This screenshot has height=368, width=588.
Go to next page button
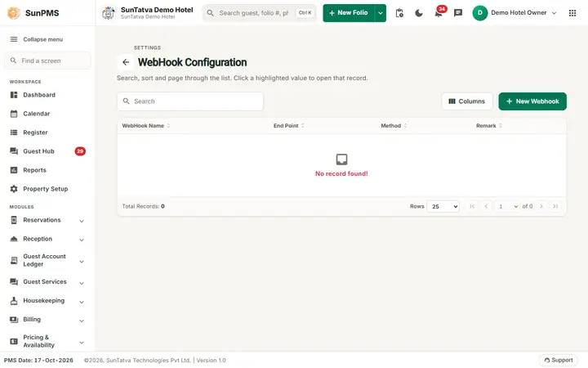pyautogui.click(x=541, y=206)
